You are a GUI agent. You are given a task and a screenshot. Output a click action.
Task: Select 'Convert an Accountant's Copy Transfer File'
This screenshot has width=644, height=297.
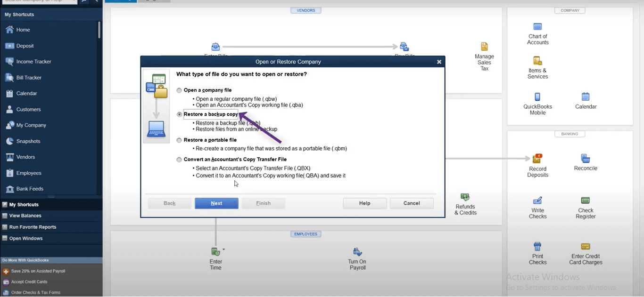(x=179, y=160)
